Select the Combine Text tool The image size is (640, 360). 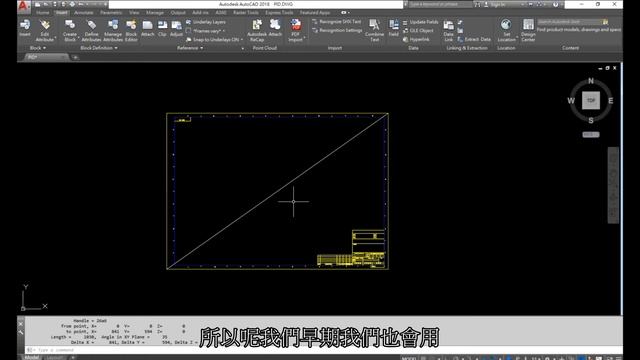pyautogui.click(x=374, y=30)
